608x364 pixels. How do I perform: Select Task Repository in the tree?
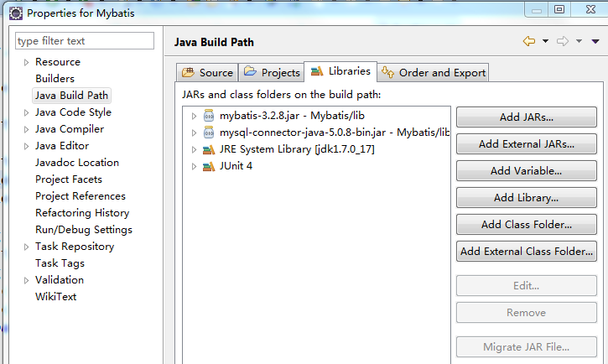75,247
